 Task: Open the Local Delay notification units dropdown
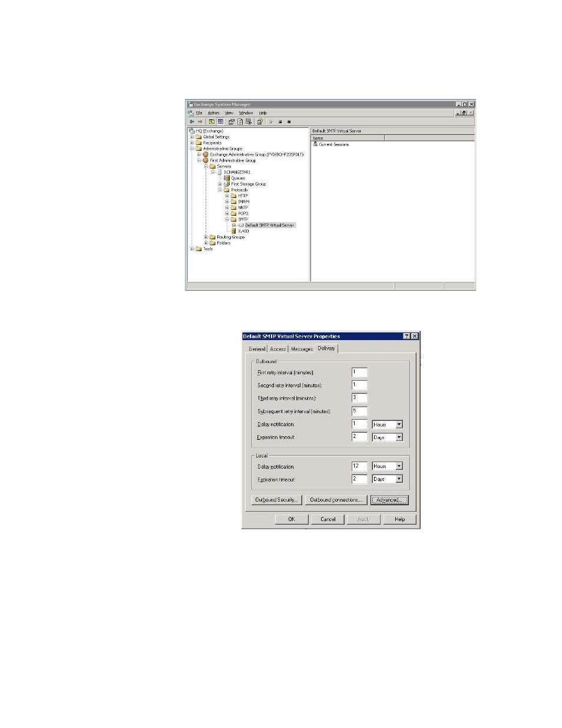(x=399, y=466)
